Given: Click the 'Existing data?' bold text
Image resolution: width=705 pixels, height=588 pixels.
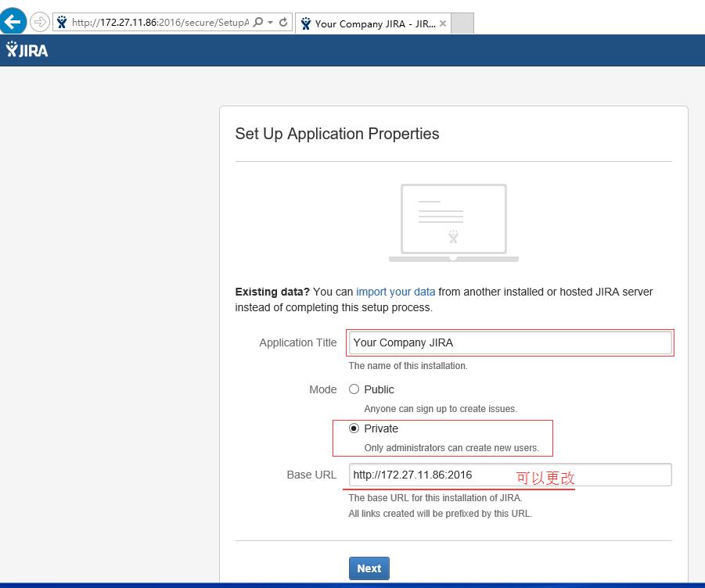Looking at the screenshot, I should click(272, 292).
